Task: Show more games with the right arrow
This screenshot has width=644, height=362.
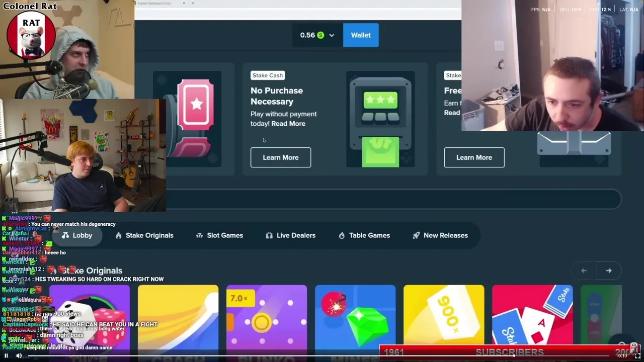Action: (x=609, y=270)
